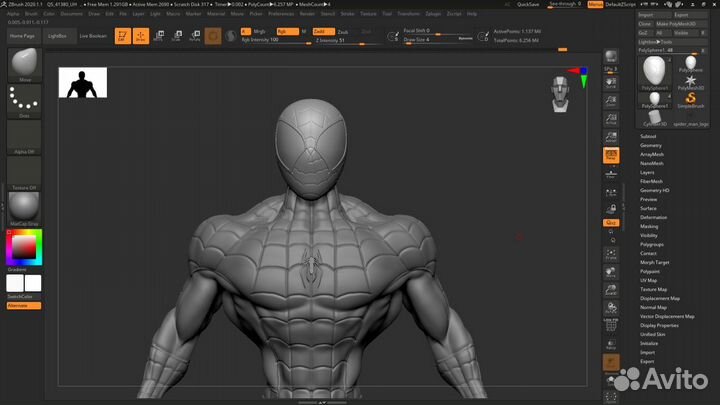
Task: Open the MatCap Gray material selector
Action: [x=24, y=209]
